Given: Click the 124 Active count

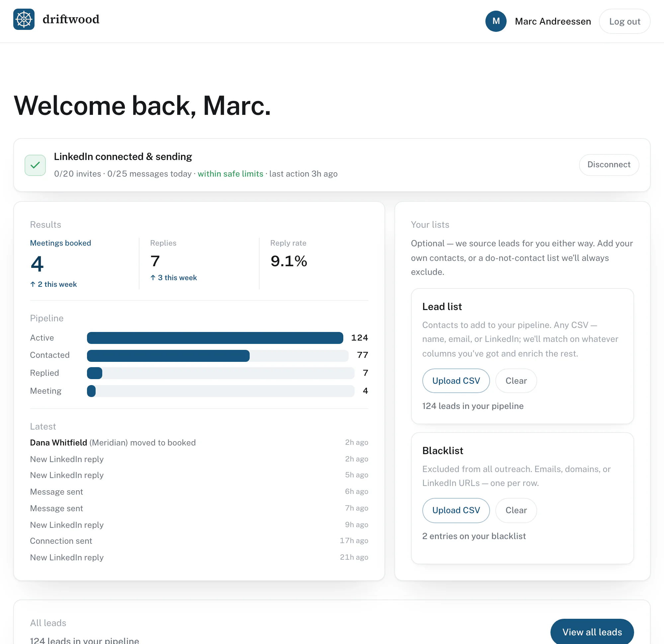Looking at the screenshot, I should 360,337.
